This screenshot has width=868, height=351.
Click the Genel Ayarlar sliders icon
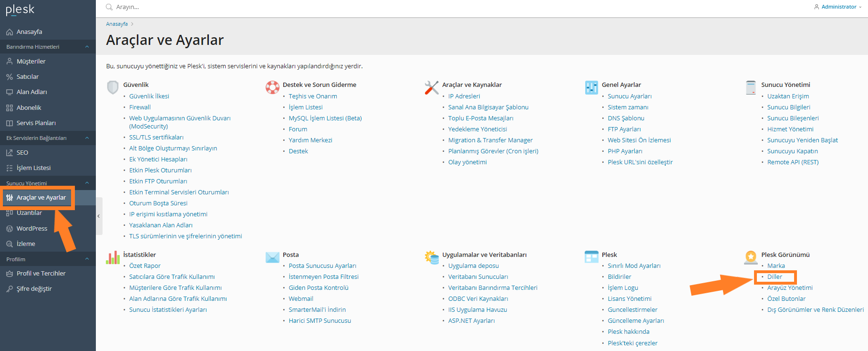point(591,87)
